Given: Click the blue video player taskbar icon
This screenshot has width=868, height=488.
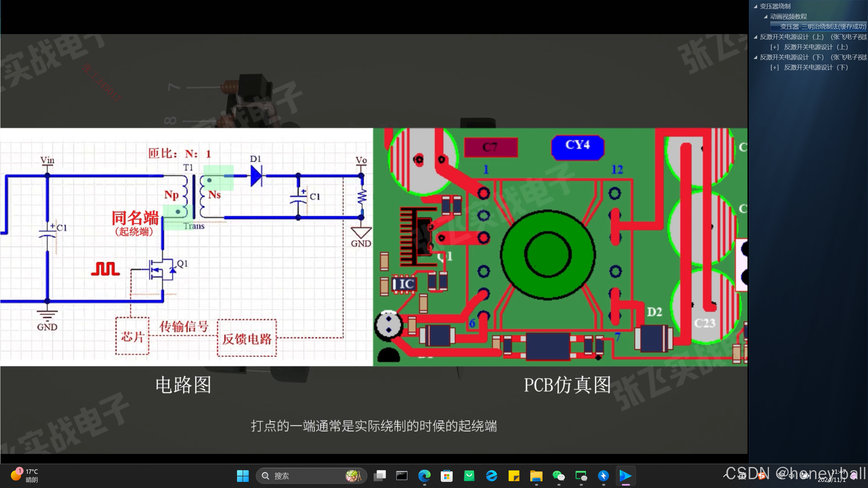Looking at the screenshot, I should click(x=625, y=476).
